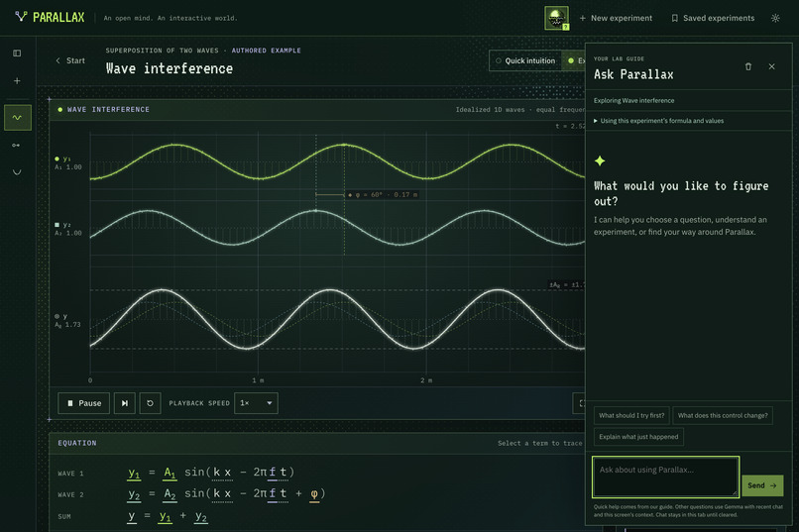This screenshot has height=532, width=799.
Task: Select the f term in Wave 2 equation
Action: [272, 494]
